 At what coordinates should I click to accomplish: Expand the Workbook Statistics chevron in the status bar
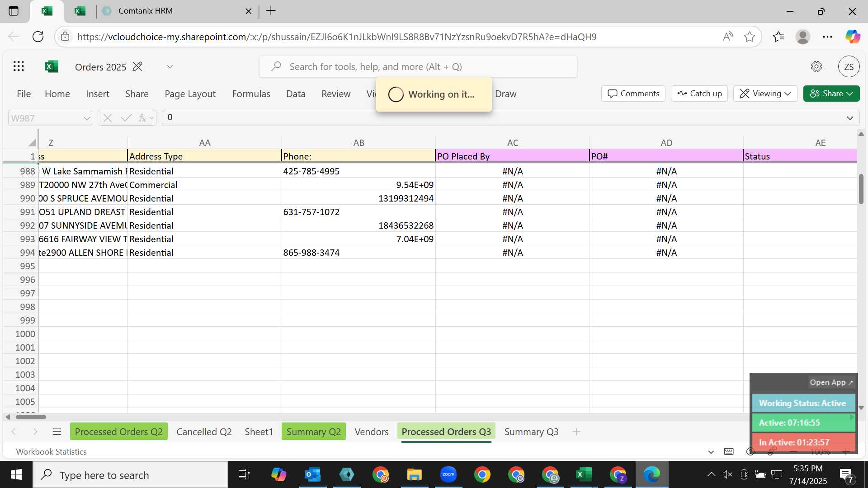711,451
